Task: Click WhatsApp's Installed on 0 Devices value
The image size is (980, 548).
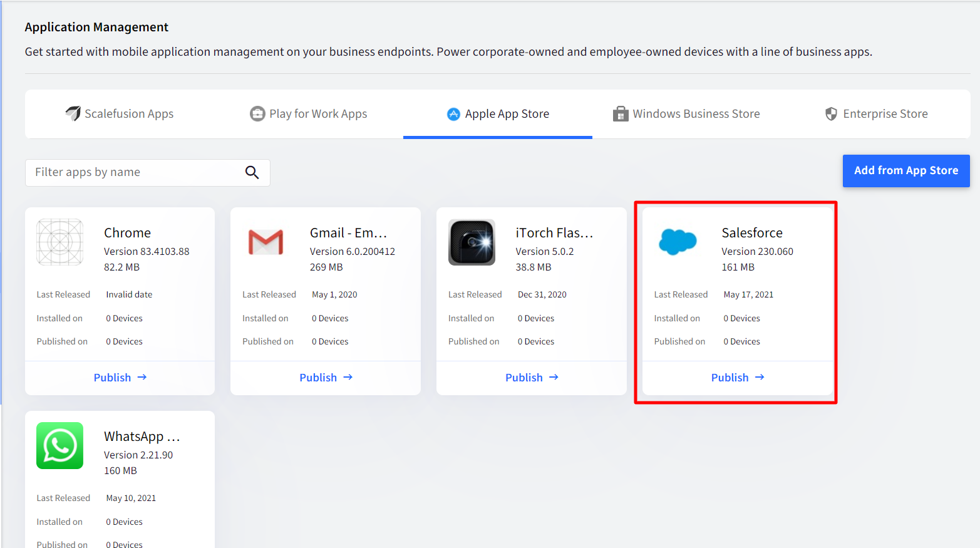Action: 124,522
